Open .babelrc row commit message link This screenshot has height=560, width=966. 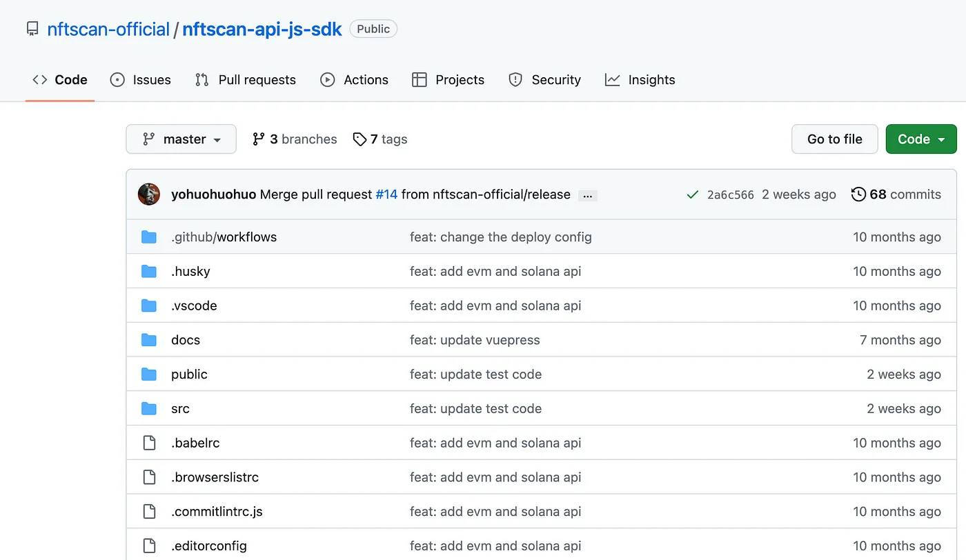point(495,443)
